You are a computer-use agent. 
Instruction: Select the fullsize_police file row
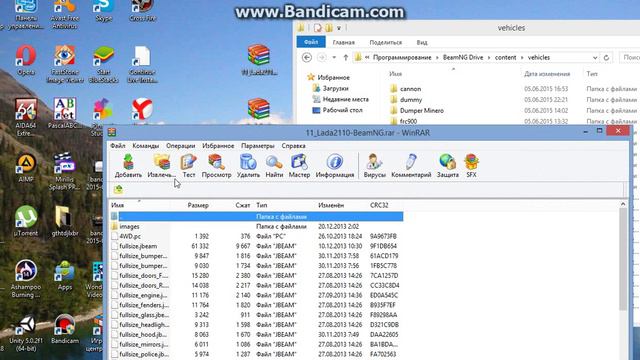[x=256, y=354]
